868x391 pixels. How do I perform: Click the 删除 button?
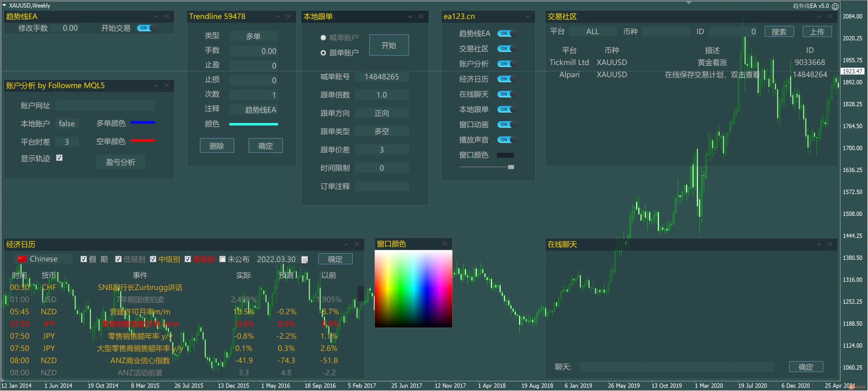(217, 146)
